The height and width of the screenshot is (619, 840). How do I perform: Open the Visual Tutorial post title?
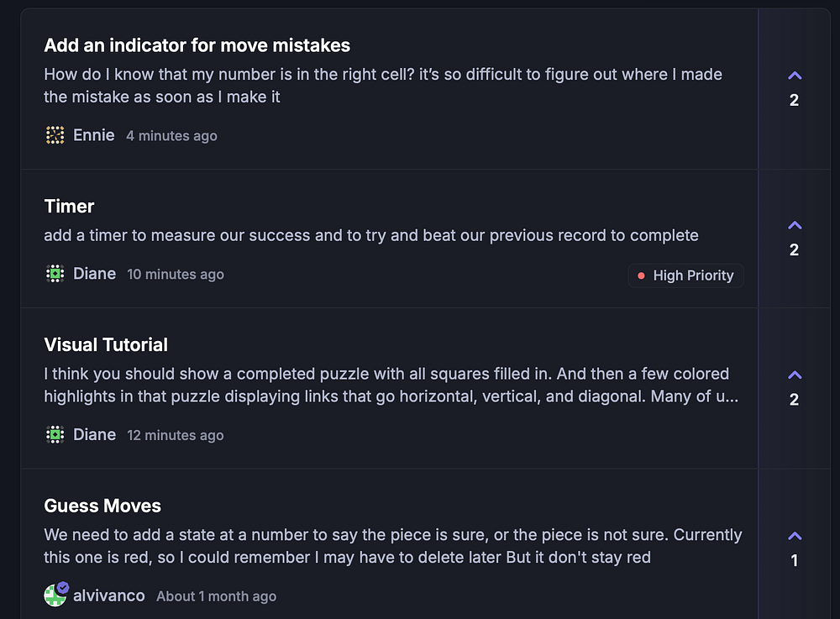106,345
